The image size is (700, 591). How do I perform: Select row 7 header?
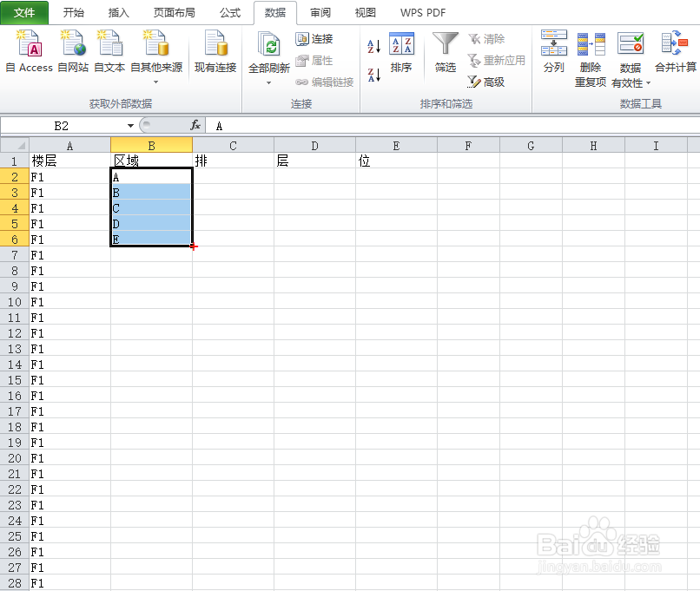click(x=15, y=254)
